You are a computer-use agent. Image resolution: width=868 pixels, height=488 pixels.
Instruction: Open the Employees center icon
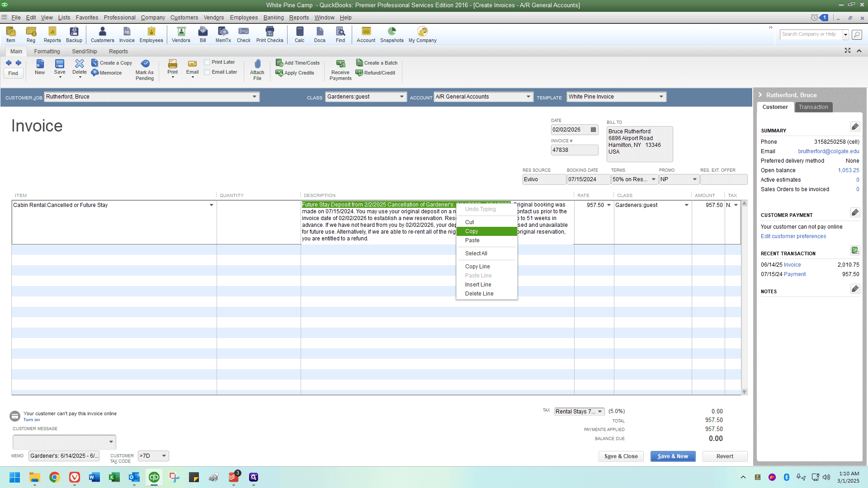pos(151,34)
